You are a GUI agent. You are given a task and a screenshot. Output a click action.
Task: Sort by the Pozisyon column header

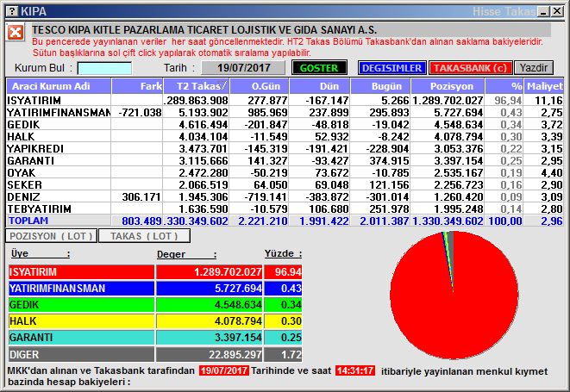pyautogui.click(x=448, y=86)
